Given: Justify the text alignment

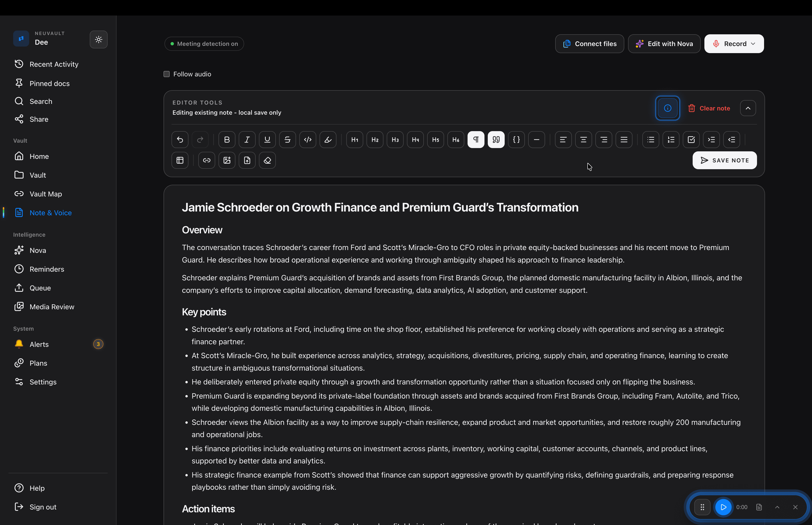Looking at the screenshot, I should pos(624,139).
